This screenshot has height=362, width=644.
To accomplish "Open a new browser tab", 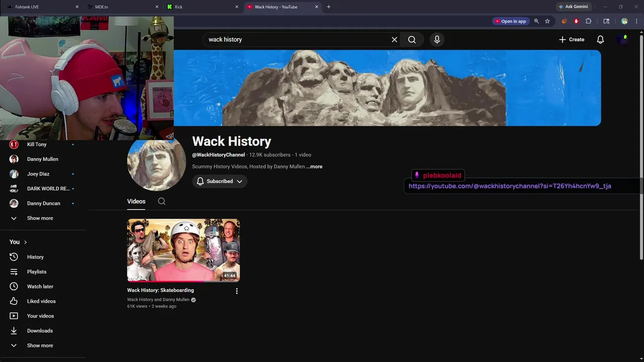I will point(329,7).
